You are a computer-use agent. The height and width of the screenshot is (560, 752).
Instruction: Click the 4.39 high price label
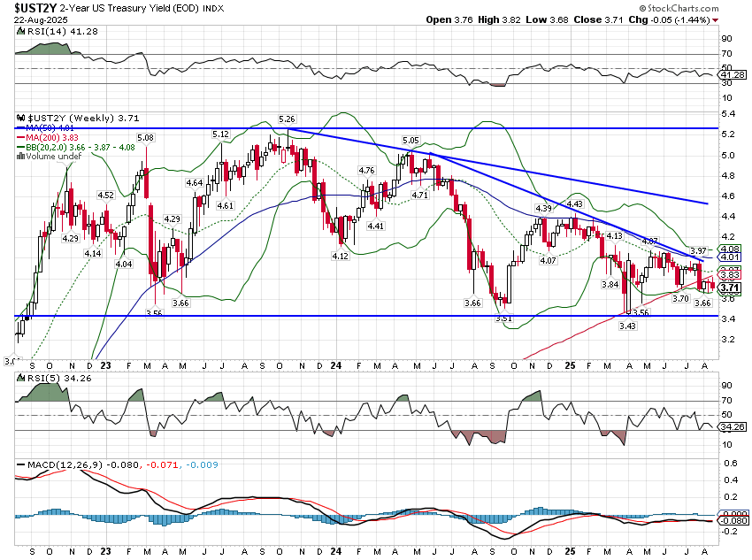544,208
